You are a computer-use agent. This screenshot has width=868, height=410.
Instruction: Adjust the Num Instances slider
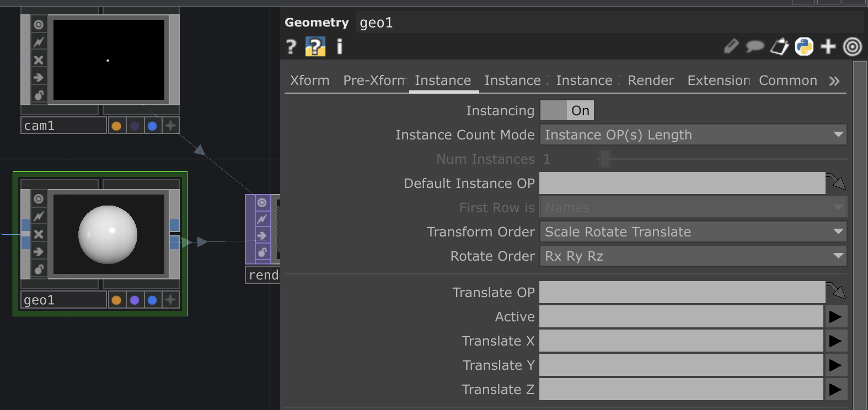722,159
